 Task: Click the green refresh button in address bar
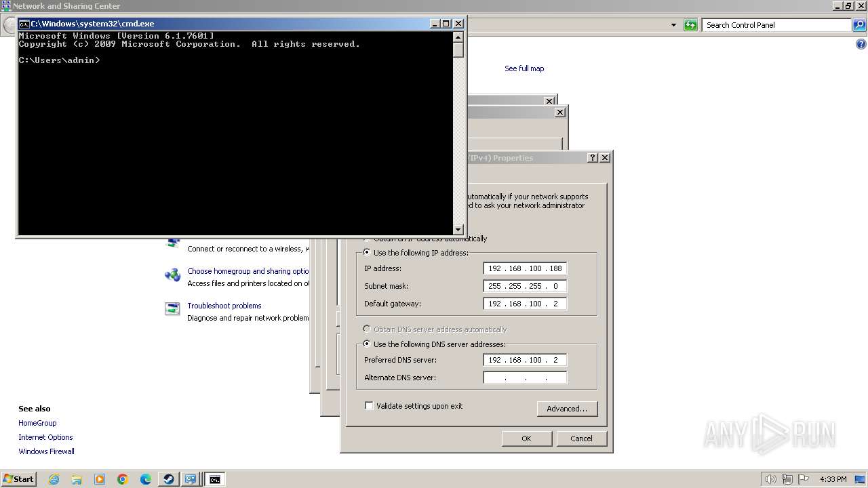point(690,25)
